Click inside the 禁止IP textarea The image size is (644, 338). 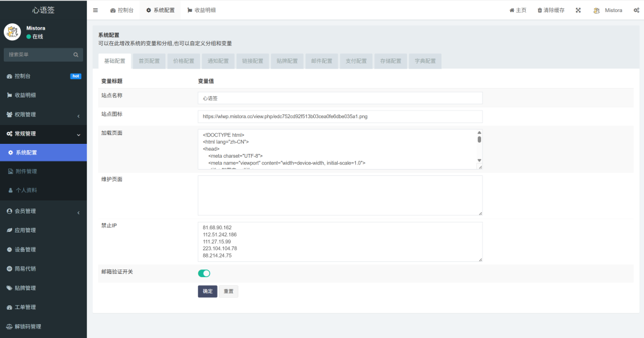(340, 242)
